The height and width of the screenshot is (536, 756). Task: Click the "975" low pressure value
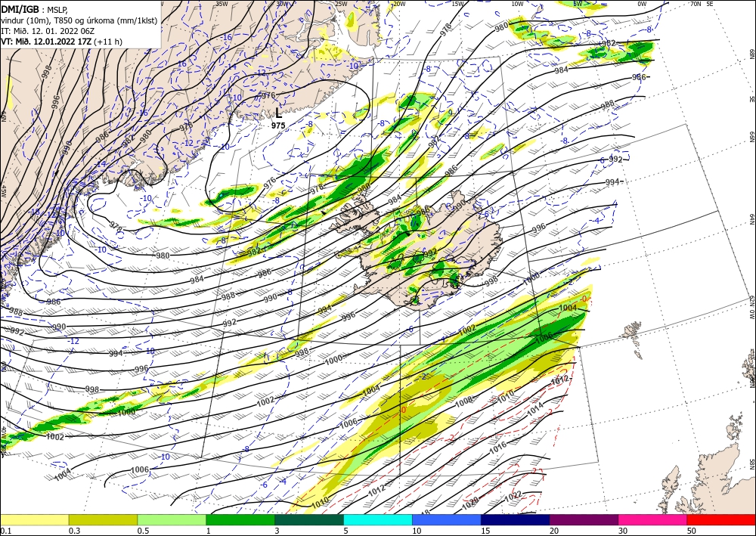click(278, 125)
